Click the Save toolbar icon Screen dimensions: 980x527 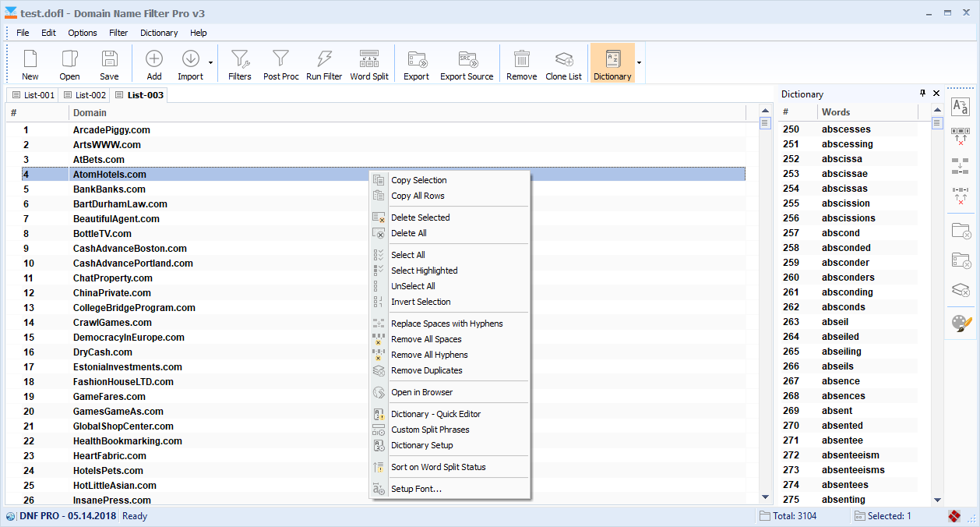109,63
